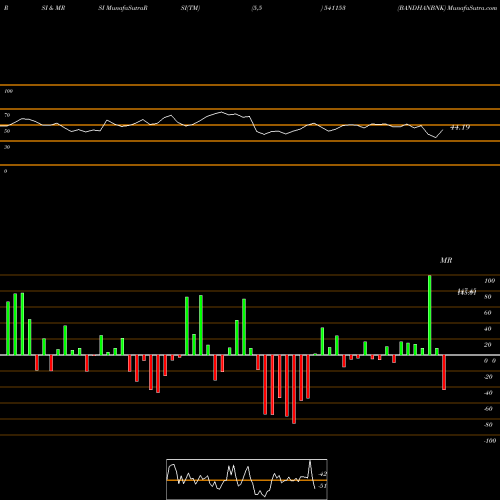Select the last red MR bar
Screen dimensions: 500x500
point(444,372)
